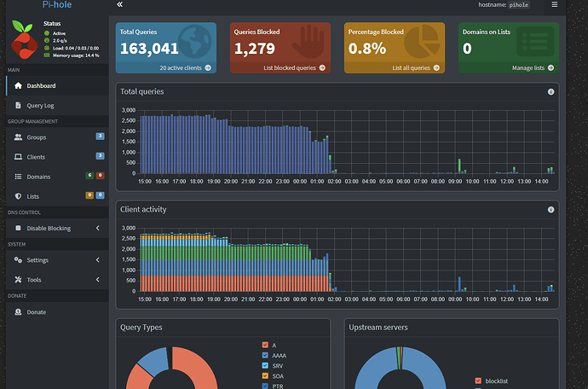Click the green Active status dot

click(x=47, y=33)
